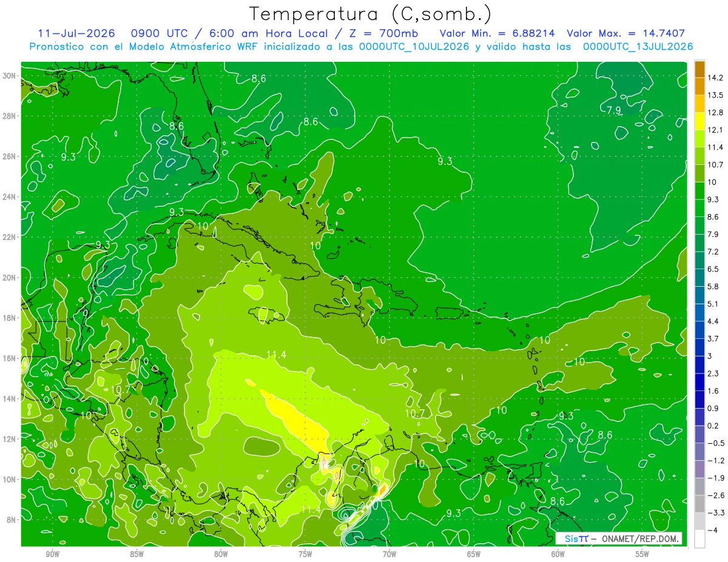The width and height of the screenshot is (728, 562).
Task: Click the "Temperatura (C,somb.)" chart title
Action: (371, 14)
